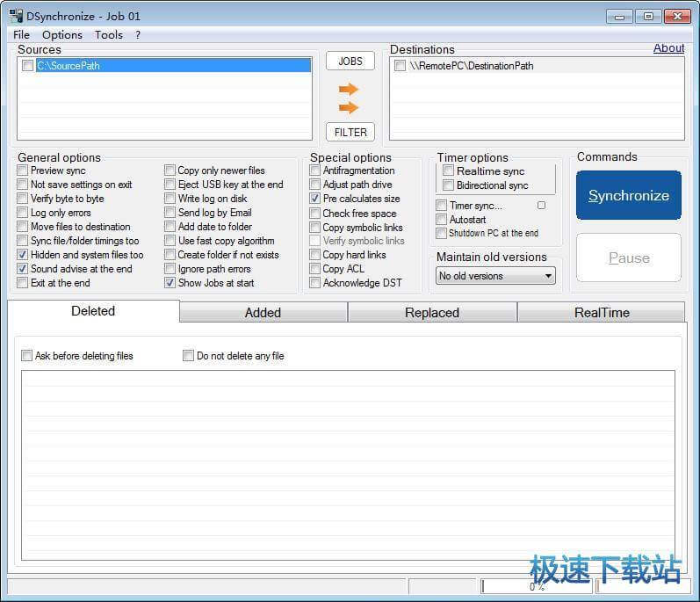Click the upper orange sync arrow icon
The height and width of the screenshot is (602, 700).
349,89
